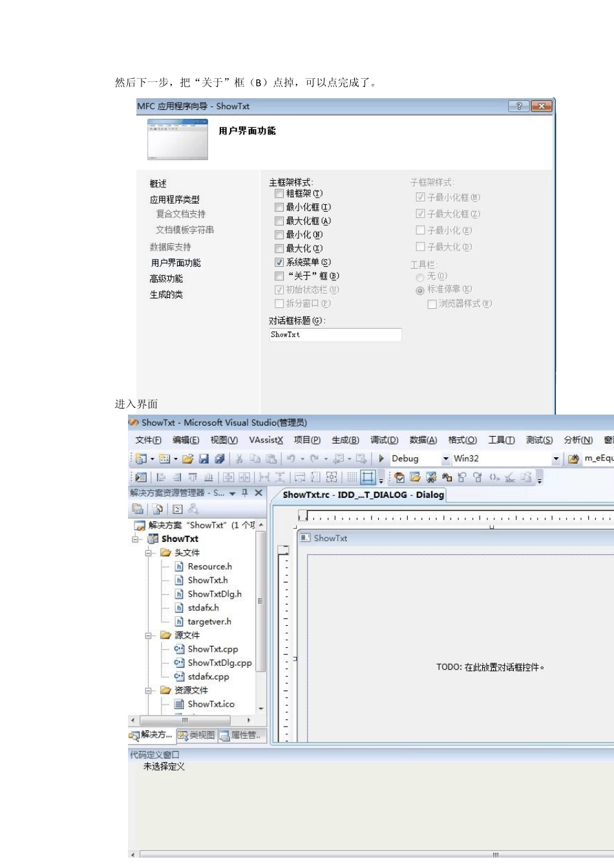Click the Save All icon

pyautogui.click(x=219, y=459)
